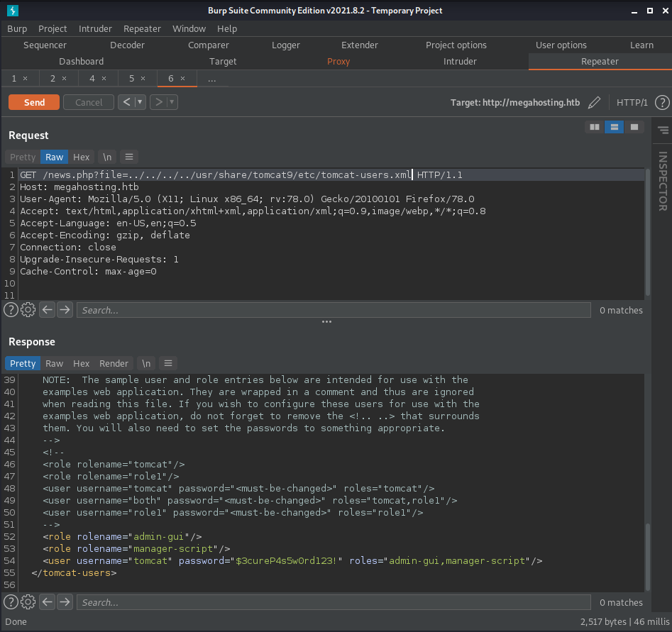Go back to previous request in history

tap(126, 102)
